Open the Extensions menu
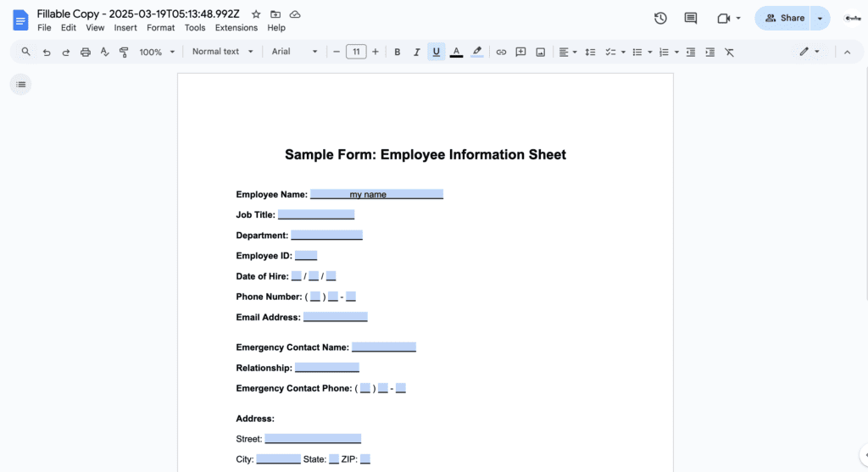 [236, 28]
